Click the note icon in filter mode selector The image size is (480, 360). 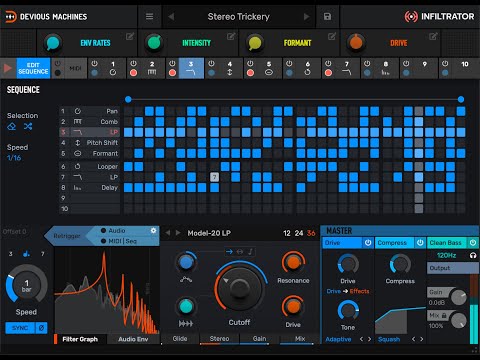click(x=250, y=252)
